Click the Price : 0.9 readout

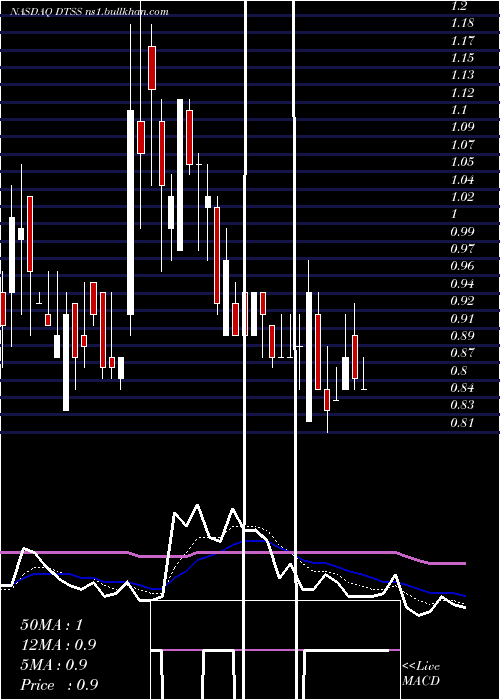point(59,685)
